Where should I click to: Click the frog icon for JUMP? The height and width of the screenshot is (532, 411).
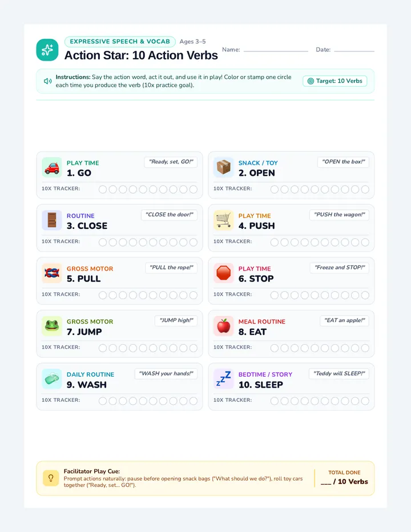click(x=52, y=326)
